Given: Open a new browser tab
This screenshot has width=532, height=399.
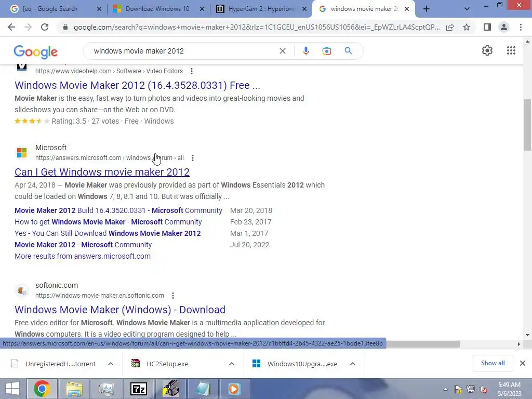Looking at the screenshot, I should [x=427, y=9].
